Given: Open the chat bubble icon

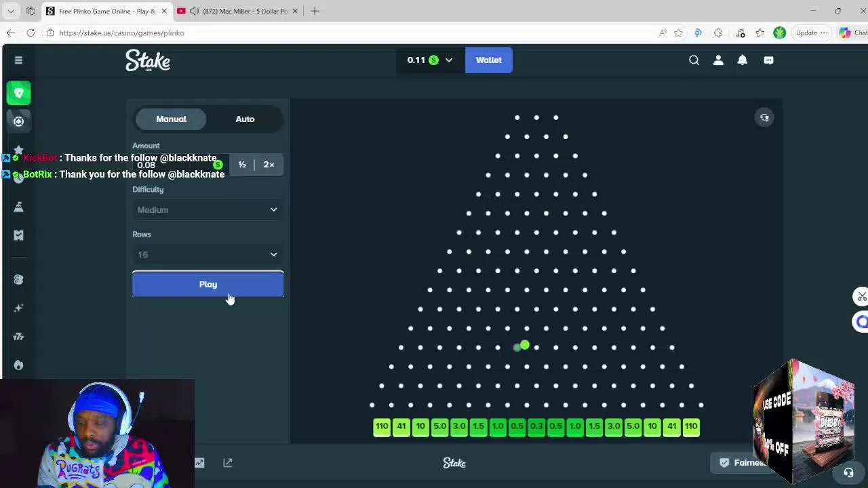Looking at the screenshot, I should 768,60.
